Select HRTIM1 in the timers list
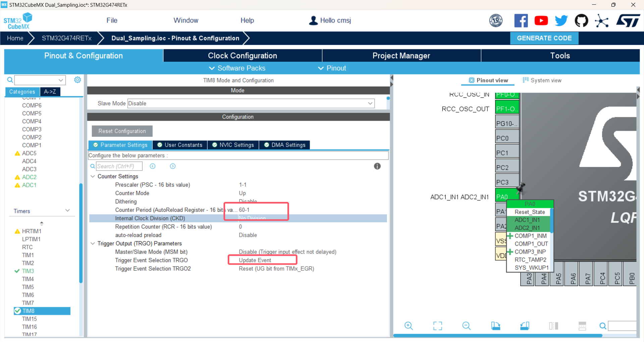Screen dimensions: 644x342 (32, 231)
